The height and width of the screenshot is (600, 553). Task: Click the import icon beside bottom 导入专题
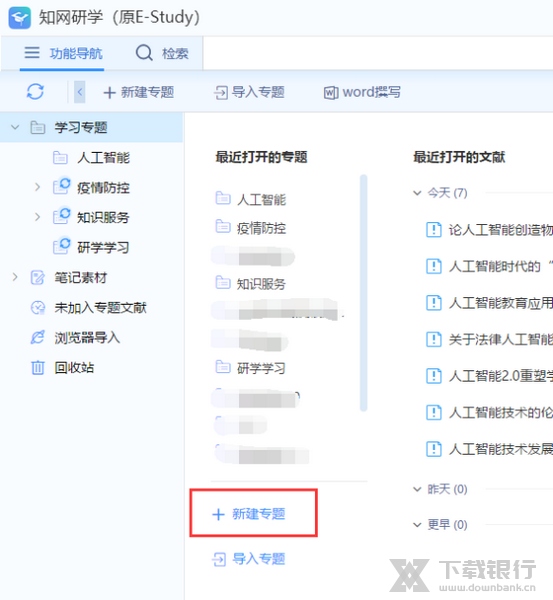tap(219, 559)
